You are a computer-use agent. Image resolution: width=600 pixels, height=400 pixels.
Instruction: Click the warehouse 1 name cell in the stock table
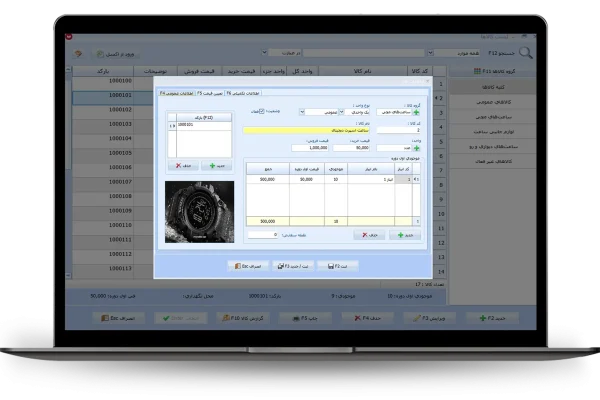[x=371, y=179]
